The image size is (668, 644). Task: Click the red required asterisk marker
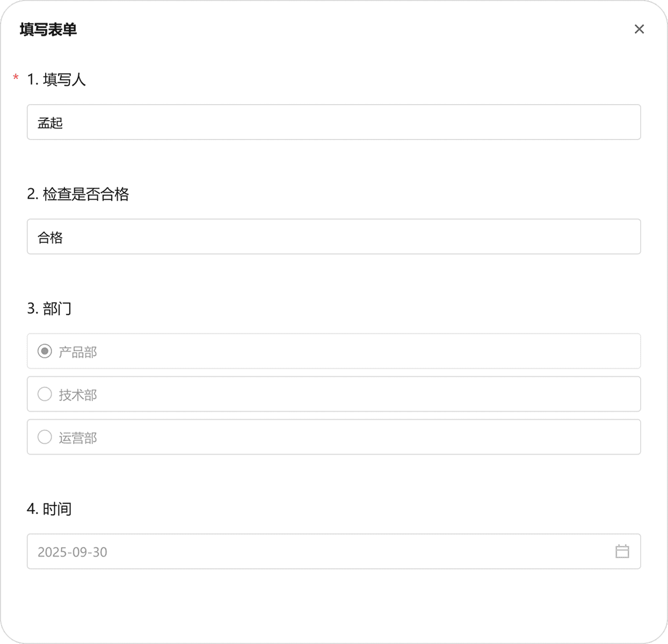16,79
